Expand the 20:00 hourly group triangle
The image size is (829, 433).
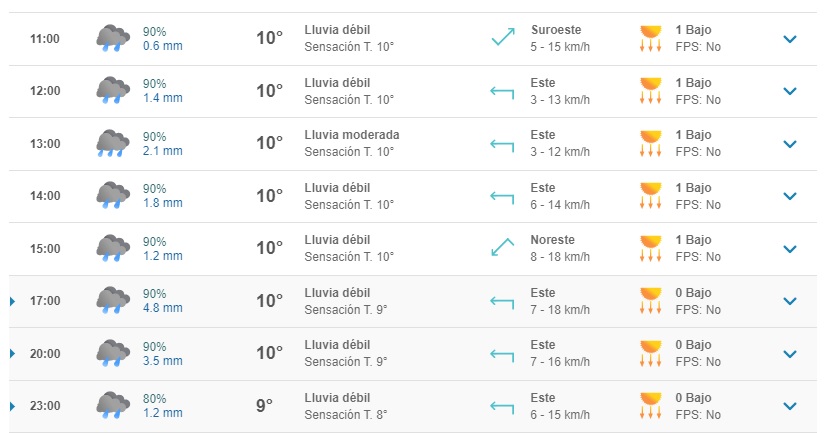click(12, 354)
